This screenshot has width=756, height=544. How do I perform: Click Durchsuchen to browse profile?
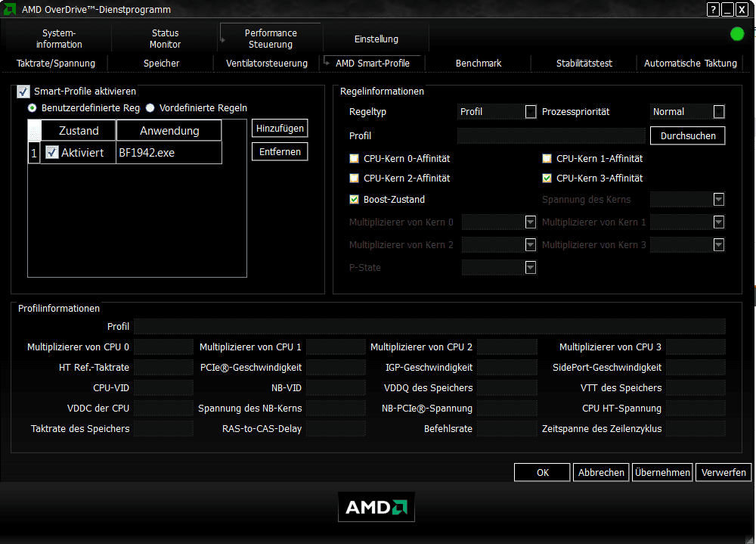(x=687, y=135)
